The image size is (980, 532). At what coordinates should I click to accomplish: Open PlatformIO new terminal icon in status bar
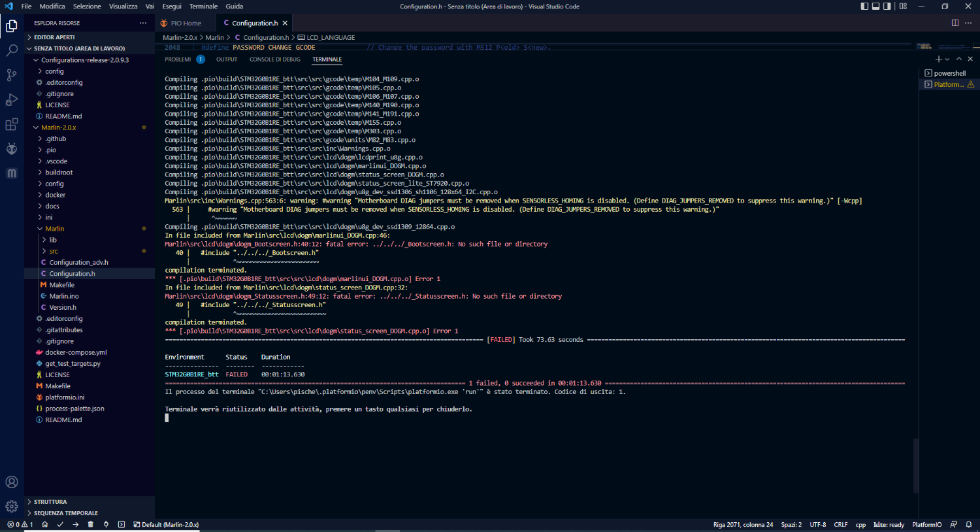coord(122,525)
